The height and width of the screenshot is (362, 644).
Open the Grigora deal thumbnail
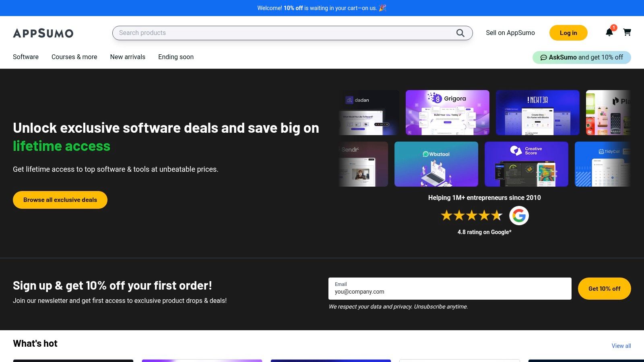point(448,113)
